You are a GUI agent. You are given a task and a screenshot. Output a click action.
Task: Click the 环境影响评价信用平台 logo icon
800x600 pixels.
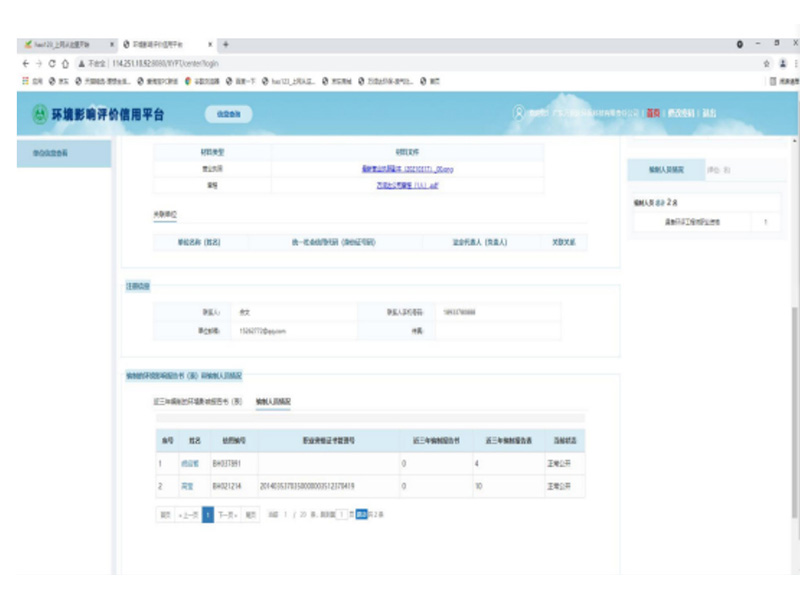pos(40,114)
